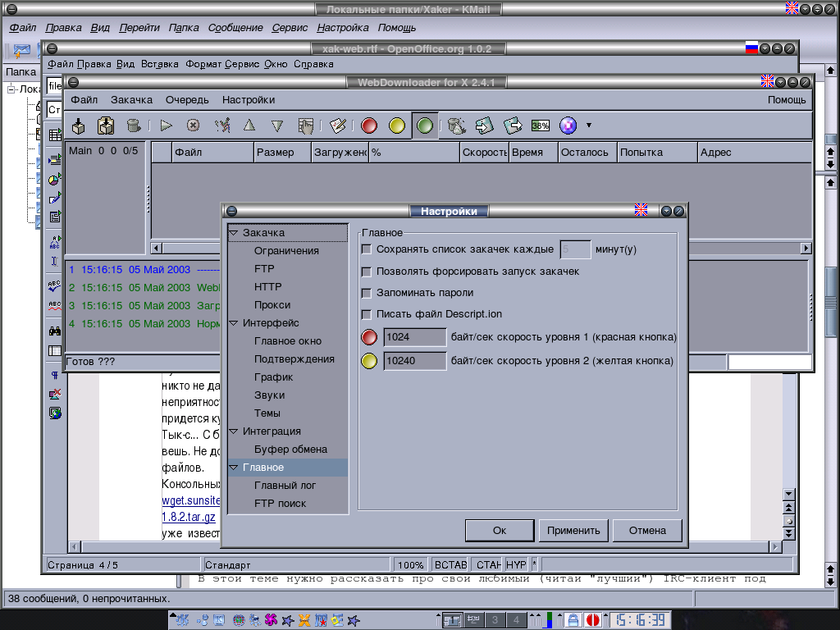Click the online layout globe icon in OpenOffice
The height and width of the screenshot is (630, 840).
pos(55,413)
